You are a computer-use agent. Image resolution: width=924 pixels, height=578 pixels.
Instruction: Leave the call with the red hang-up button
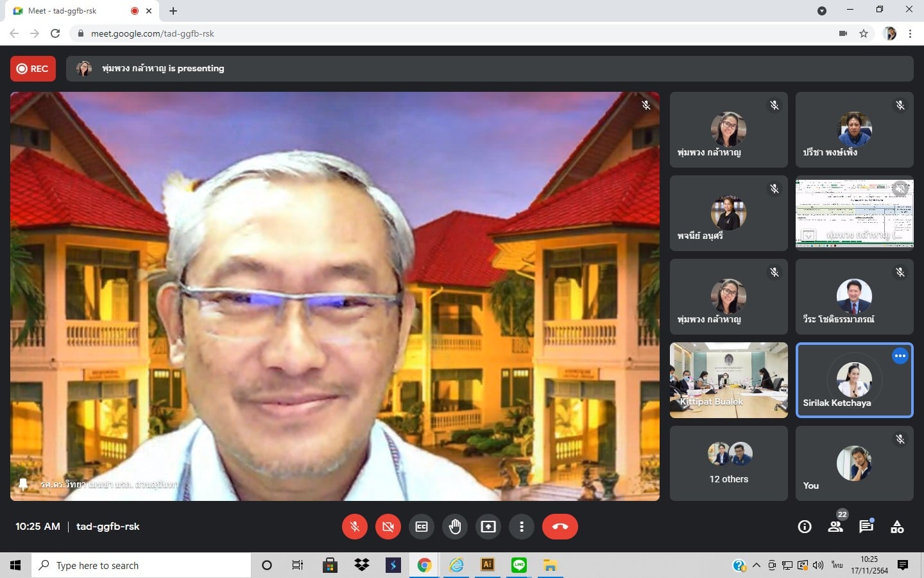560,527
